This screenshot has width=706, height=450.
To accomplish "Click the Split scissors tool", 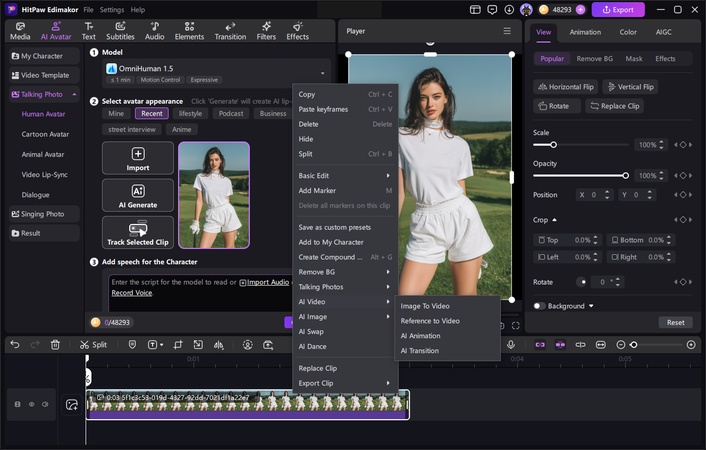I will pyautogui.click(x=93, y=345).
